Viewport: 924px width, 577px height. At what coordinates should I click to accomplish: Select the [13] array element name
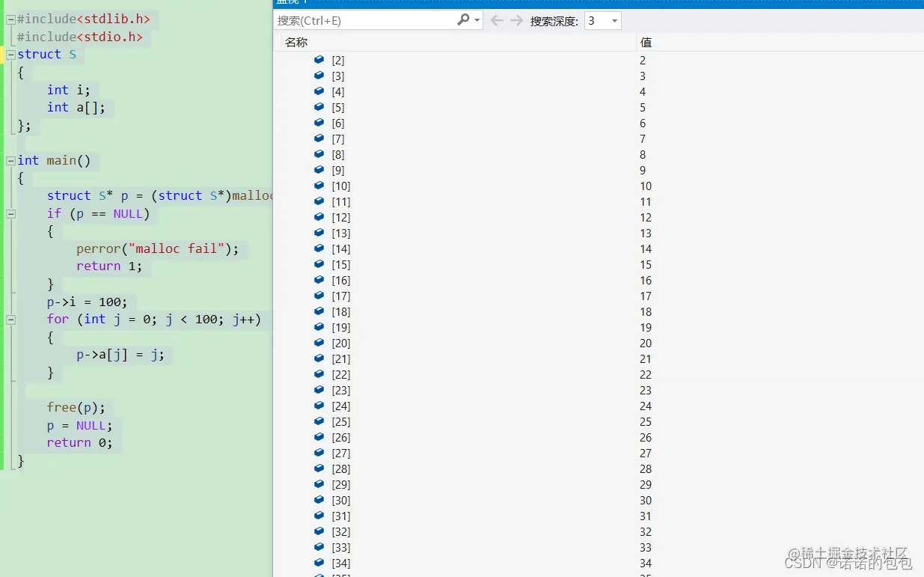[341, 233]
